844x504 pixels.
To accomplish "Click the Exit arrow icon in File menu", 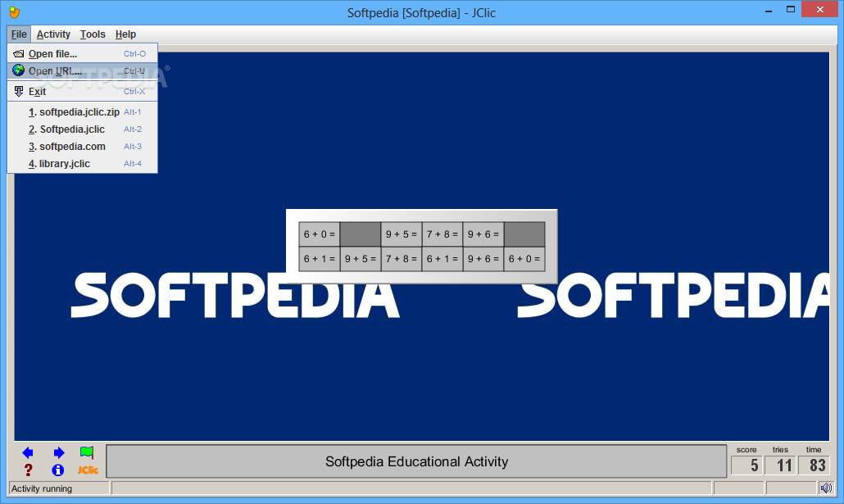I will coord(18,92).
